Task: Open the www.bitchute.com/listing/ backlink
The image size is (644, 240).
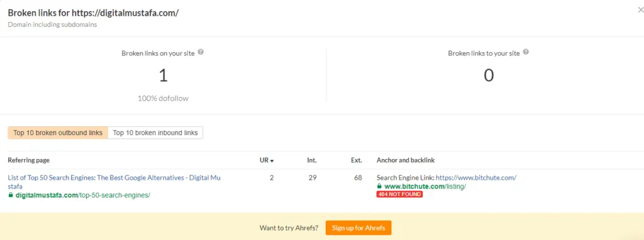Action: coord(425,186)
